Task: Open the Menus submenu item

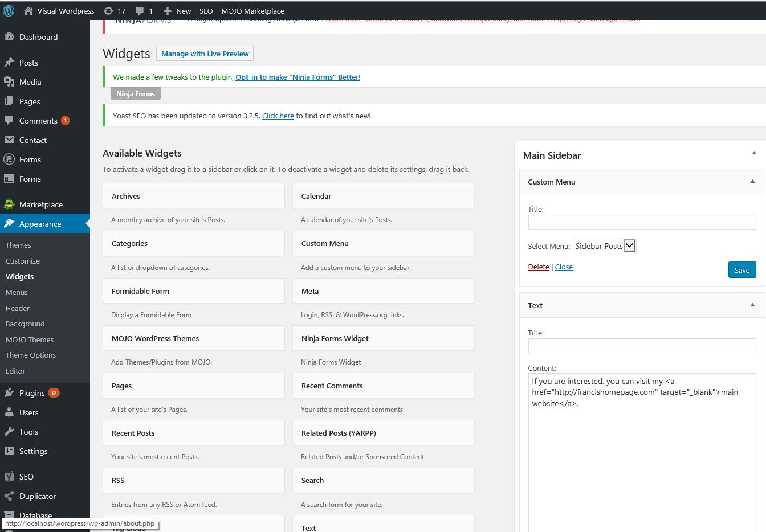Action: [x=17, y=292]
